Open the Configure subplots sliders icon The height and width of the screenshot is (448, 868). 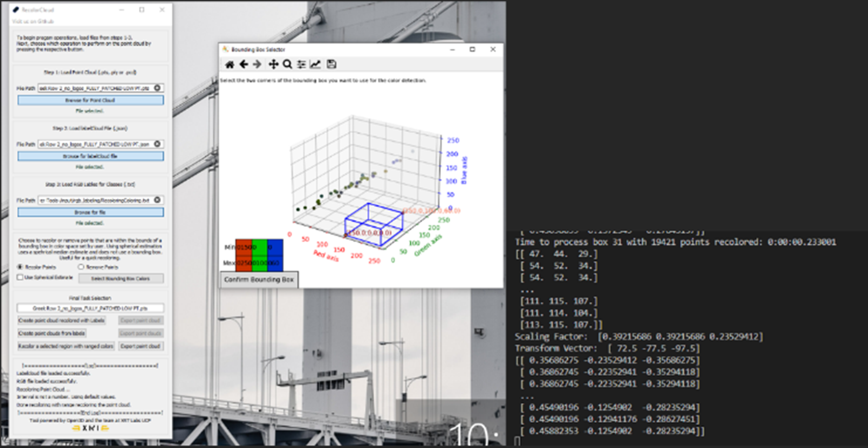(x=301, y=65)
